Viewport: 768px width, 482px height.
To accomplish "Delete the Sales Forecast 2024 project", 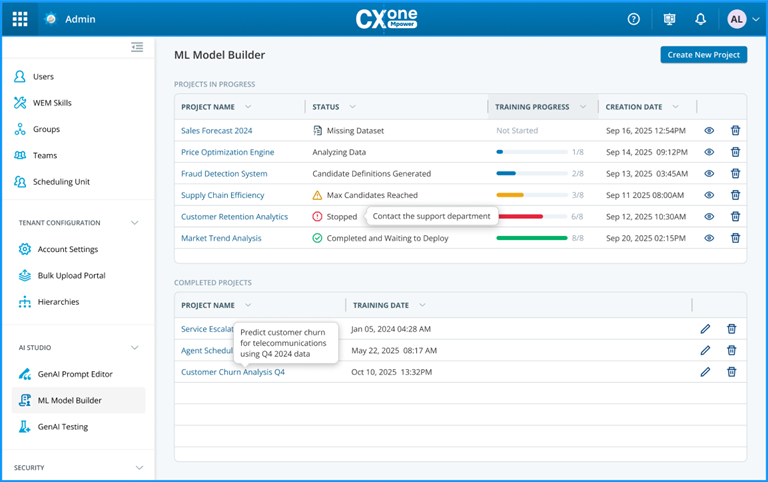I will (735, 130).
